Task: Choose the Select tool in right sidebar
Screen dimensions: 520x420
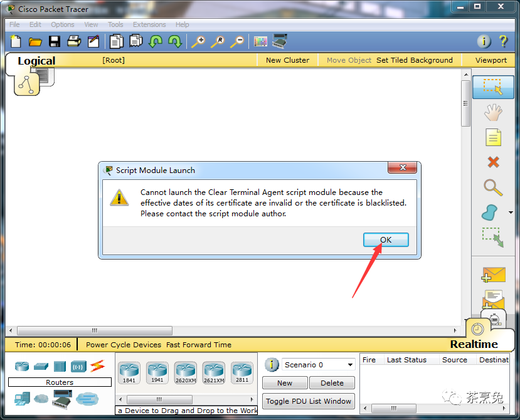Action: [x=493, y=87]
